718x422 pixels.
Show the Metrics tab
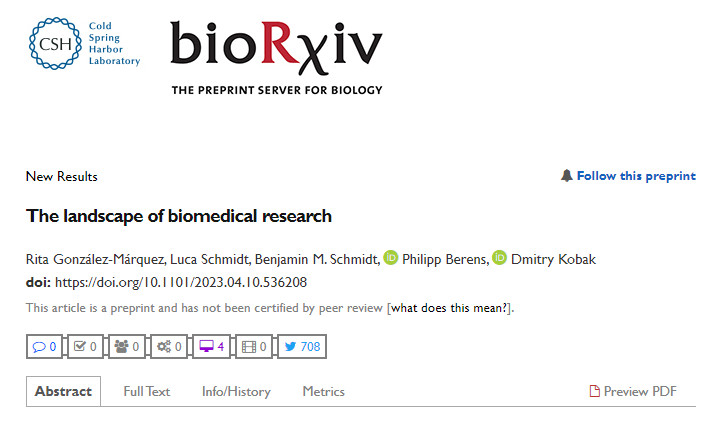click(323, 391)
